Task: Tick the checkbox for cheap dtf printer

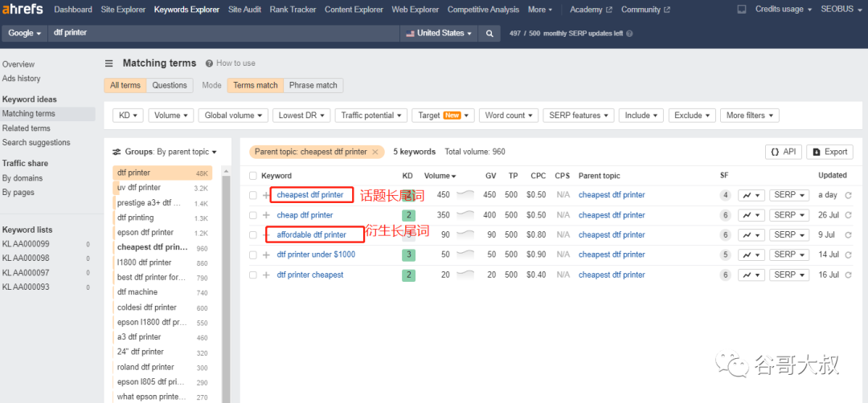Action: point(253,215)
